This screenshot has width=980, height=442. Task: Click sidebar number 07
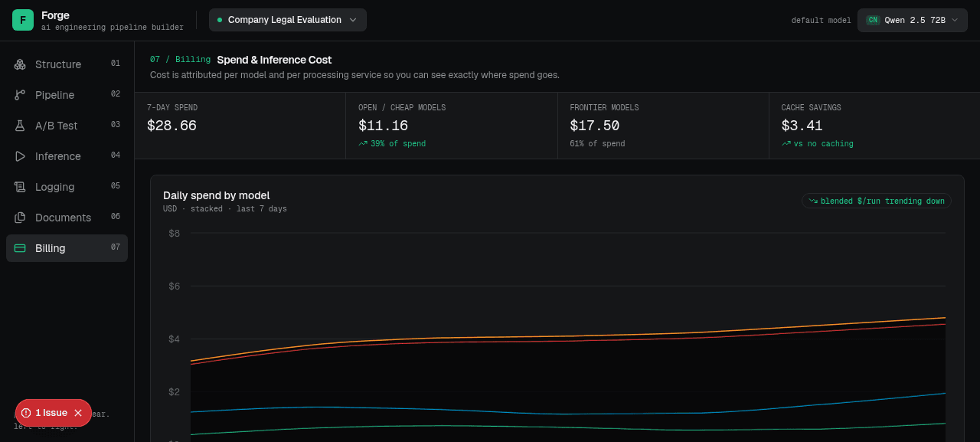[116, 247]
